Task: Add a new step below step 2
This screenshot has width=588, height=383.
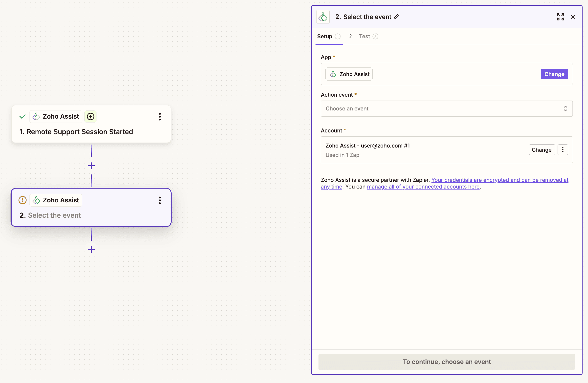Action: tap(91, 250)
